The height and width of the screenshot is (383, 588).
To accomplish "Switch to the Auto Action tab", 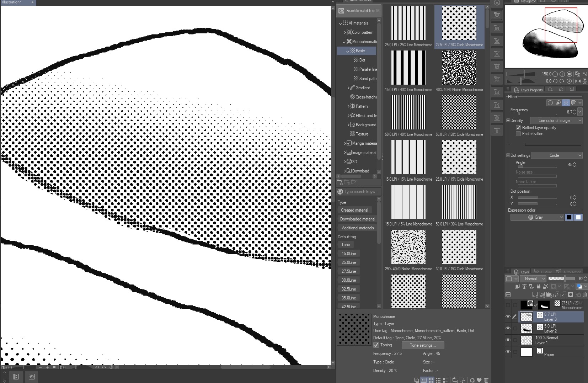I will 568,272.
